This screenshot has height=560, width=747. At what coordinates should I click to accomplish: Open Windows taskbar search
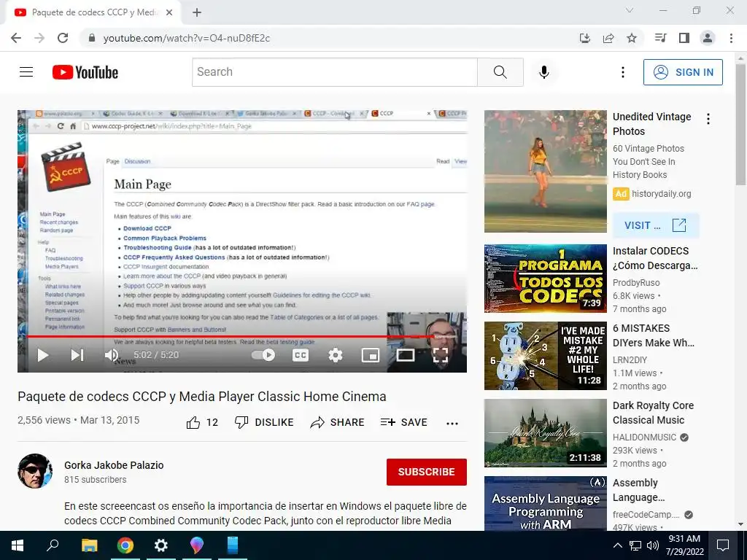(53, 545)
